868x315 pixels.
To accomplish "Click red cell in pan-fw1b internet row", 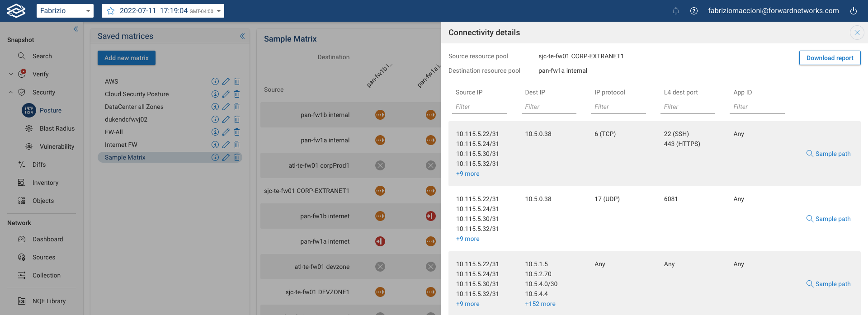I will [x=431, y=216].
